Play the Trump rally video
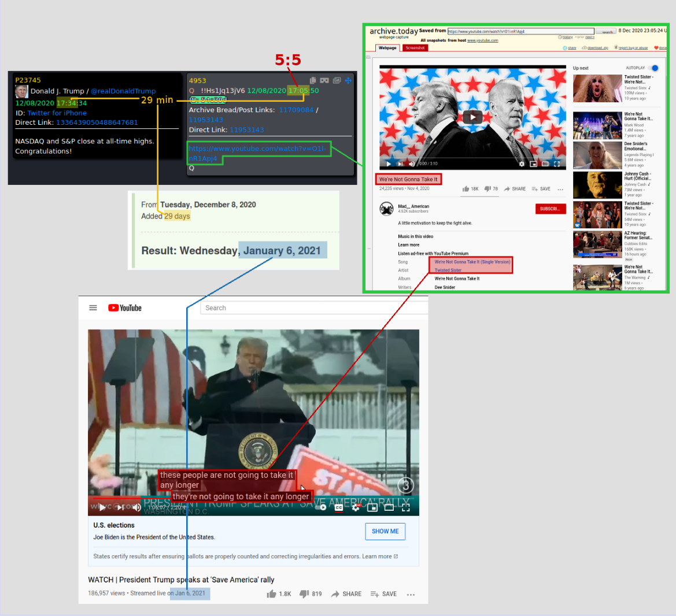This screenshot has height=616, width=676. (102, 507)
